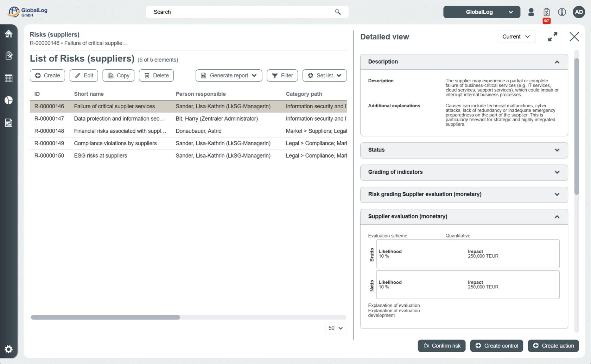Open the Current version dropdown
Image resolution: width=591 pixels, height=364 pixels.
point(516,37)
